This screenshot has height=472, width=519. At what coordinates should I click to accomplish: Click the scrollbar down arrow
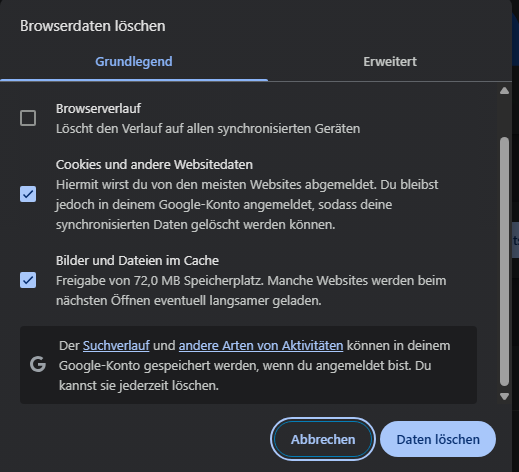coord(504,396)
